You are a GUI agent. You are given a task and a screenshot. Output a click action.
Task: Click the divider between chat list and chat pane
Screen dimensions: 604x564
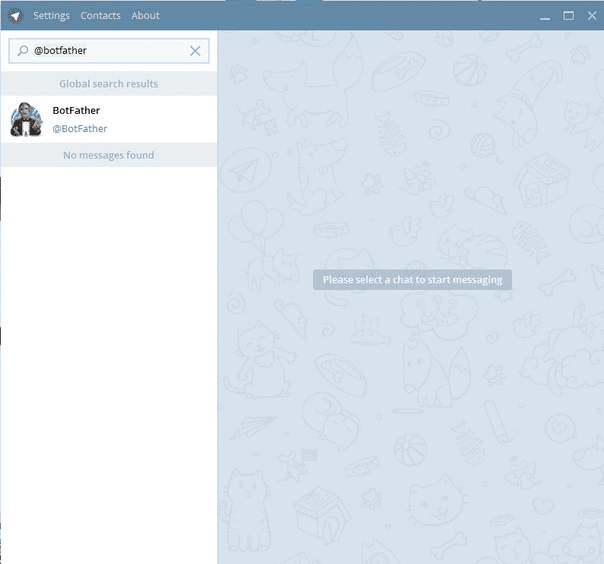tap(217, 300)
